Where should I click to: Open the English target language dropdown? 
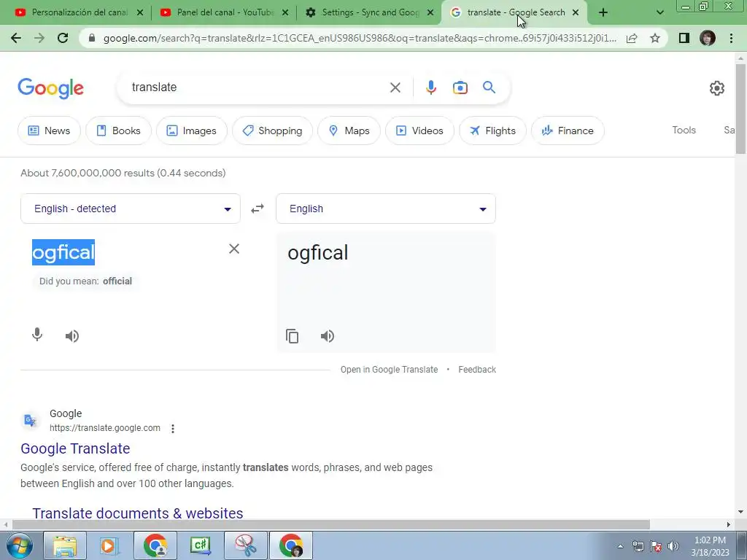[x=386, y=209]
